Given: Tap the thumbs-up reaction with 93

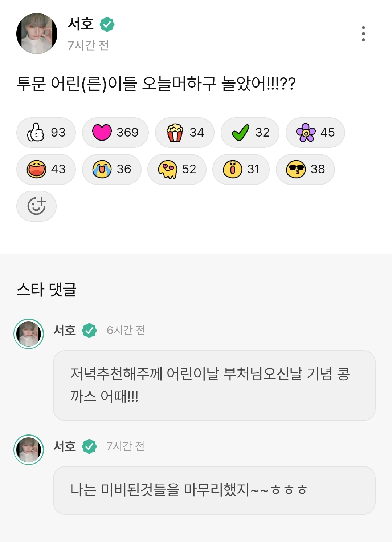Looking at the screenshot, I should [x=46, y=133].
